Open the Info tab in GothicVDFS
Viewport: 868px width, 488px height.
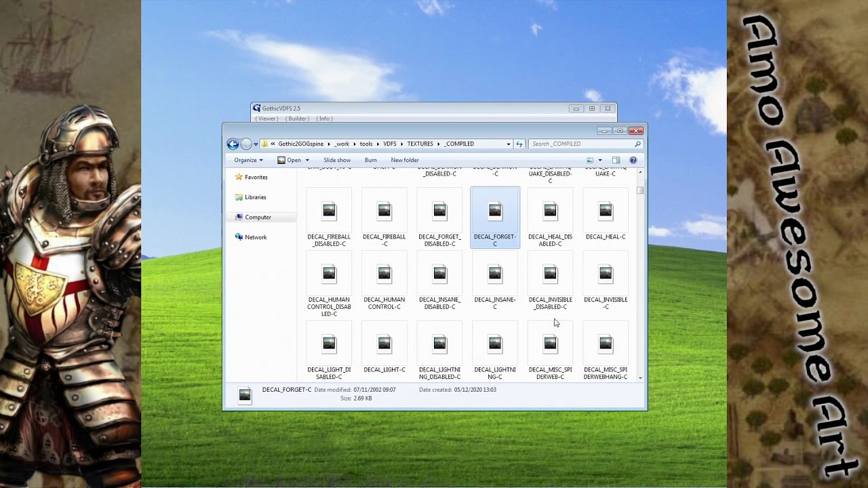325,119
